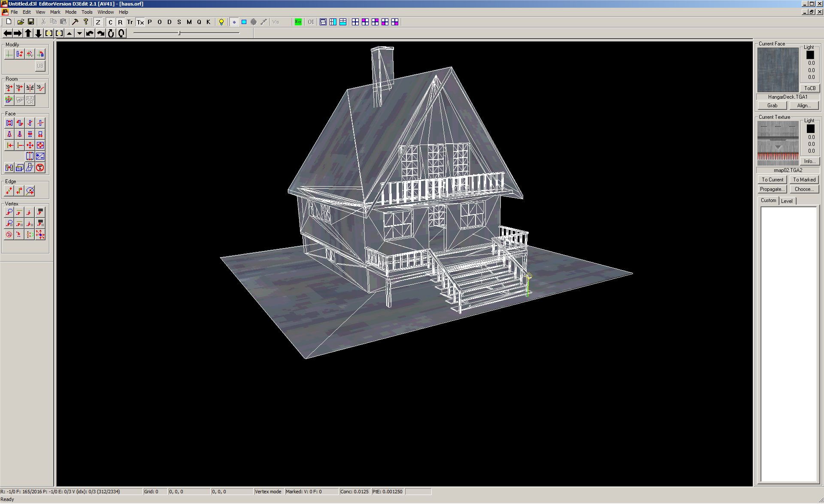Switch to the Level tab

click(787, 201)
